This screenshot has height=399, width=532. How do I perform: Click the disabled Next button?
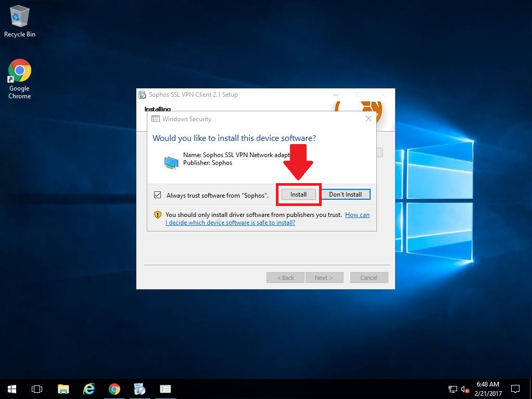tap(324, 278)
